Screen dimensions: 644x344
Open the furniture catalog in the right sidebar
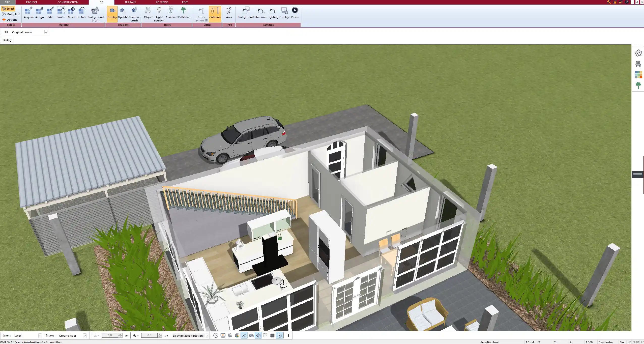(x=639, y=64)
